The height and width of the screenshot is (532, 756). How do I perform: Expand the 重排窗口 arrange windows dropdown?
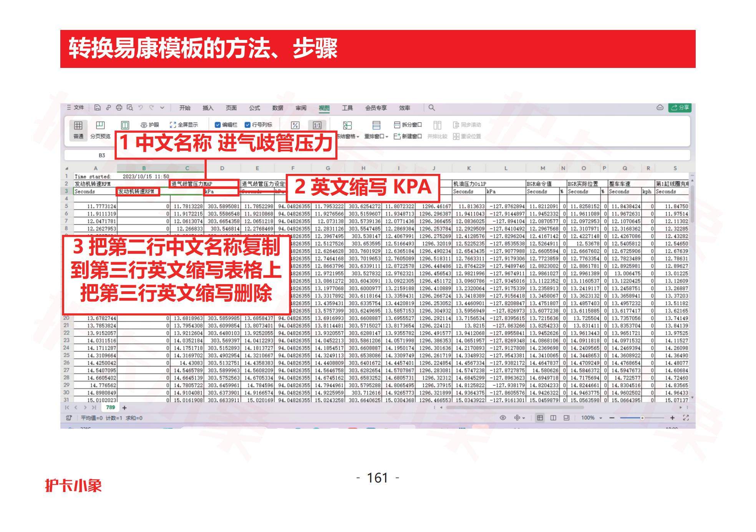377,136
